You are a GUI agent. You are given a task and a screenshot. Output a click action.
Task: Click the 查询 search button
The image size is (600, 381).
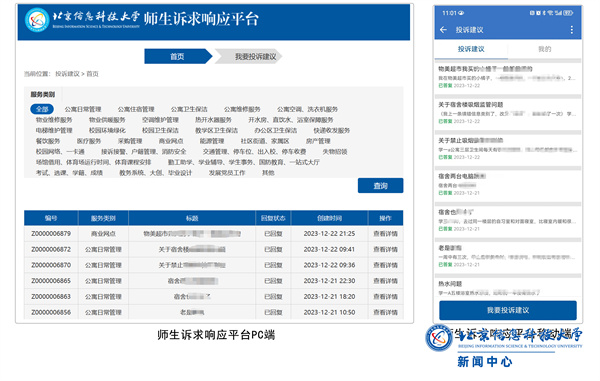coord(380,186)
